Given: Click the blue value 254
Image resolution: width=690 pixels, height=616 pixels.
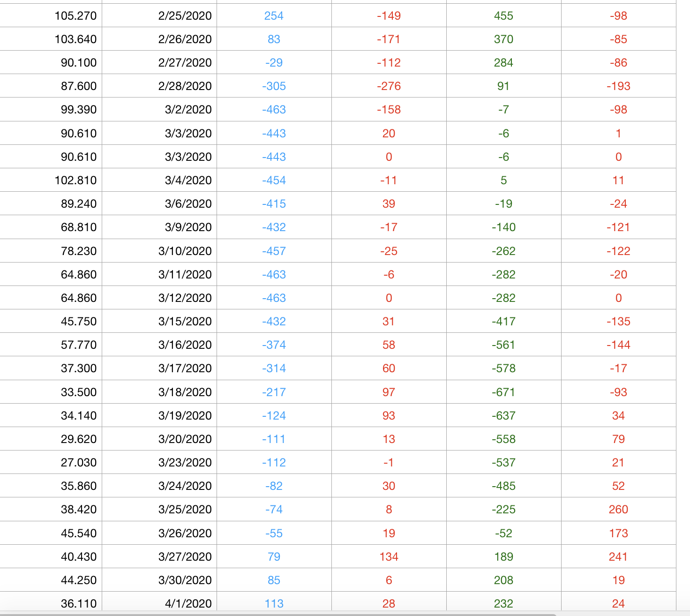Looking at the screenshot, I should point(274,15).
